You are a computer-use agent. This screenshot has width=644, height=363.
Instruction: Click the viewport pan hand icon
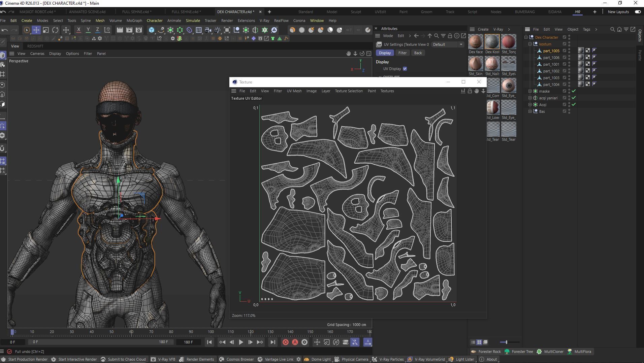click(348, 54)
